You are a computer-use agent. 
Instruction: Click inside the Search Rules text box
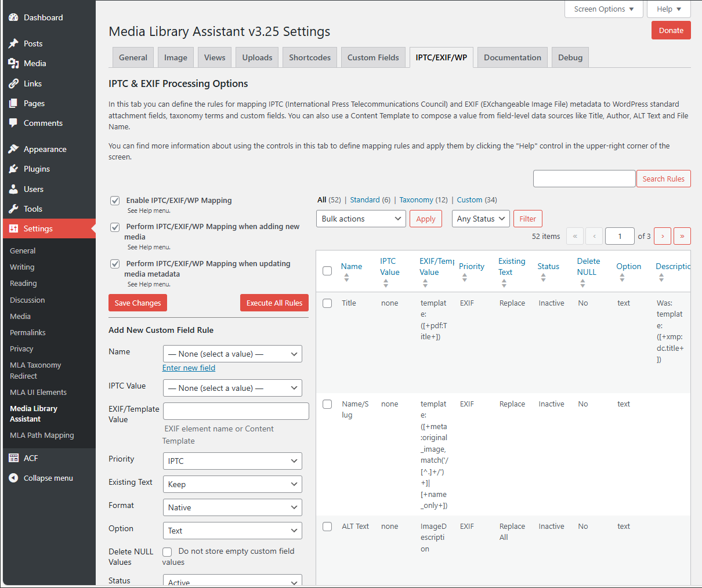[584, 179]
